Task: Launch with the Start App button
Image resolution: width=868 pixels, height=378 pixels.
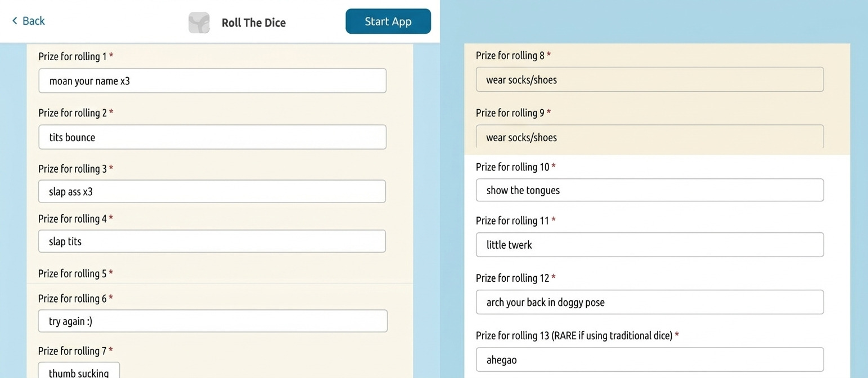Action: pyautogui.click(x=388, y=21)
